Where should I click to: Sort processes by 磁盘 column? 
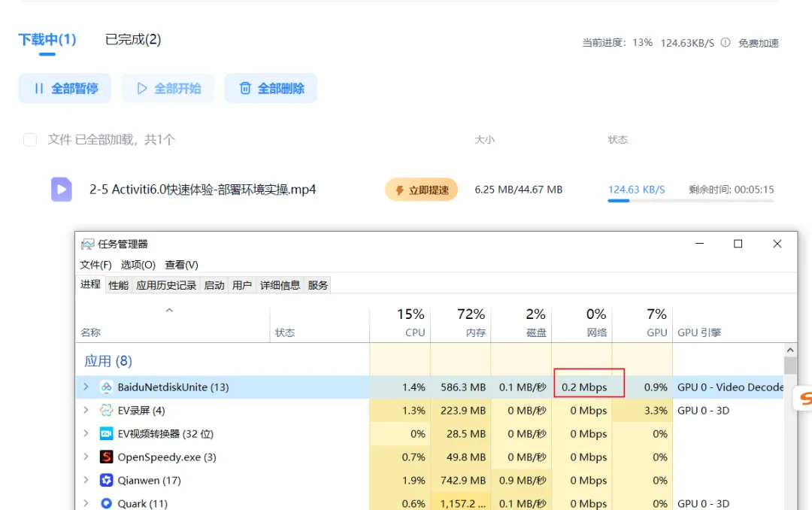pyautogui.click(x=522, y=323)
